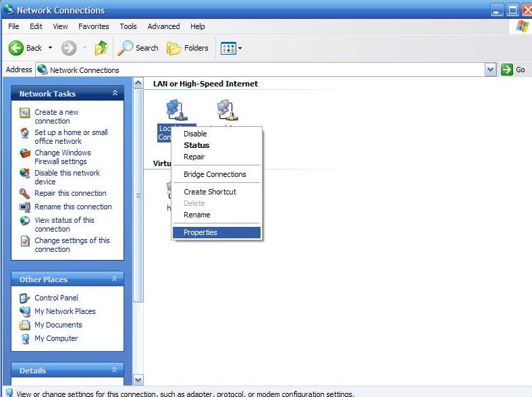Click the title bar Network Connections icon

click(x=9, y=9)
